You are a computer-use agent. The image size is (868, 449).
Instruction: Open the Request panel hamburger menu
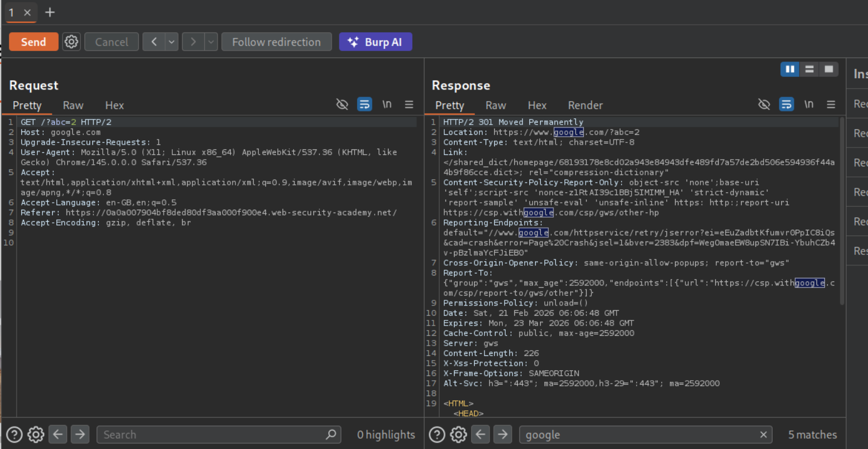(x=409, y=104)
